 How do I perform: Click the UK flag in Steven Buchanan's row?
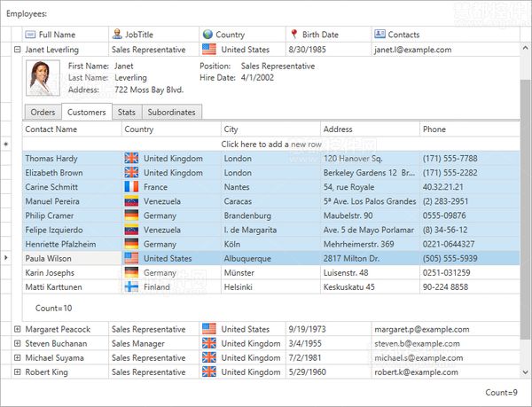pyautogui.click(x=209, y=343)
